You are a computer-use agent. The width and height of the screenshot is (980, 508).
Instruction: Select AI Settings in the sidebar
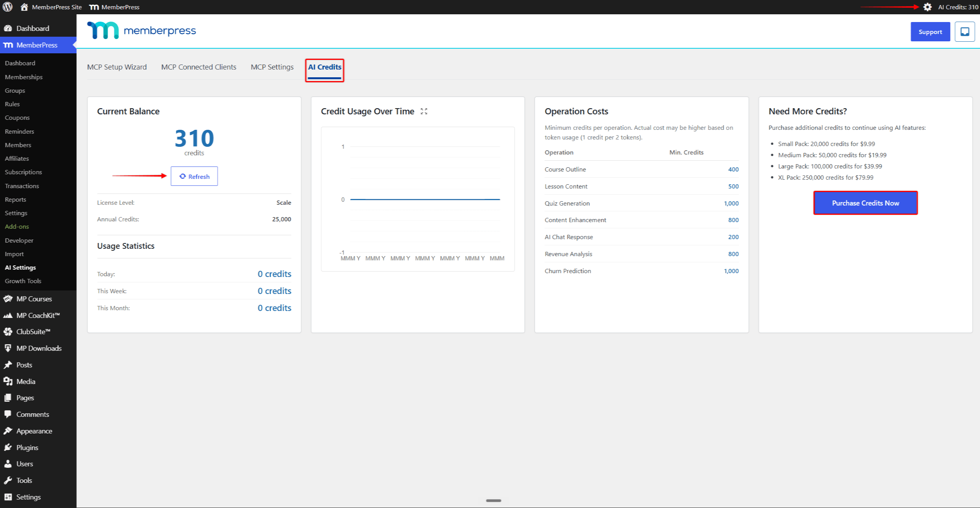[20, 267]
